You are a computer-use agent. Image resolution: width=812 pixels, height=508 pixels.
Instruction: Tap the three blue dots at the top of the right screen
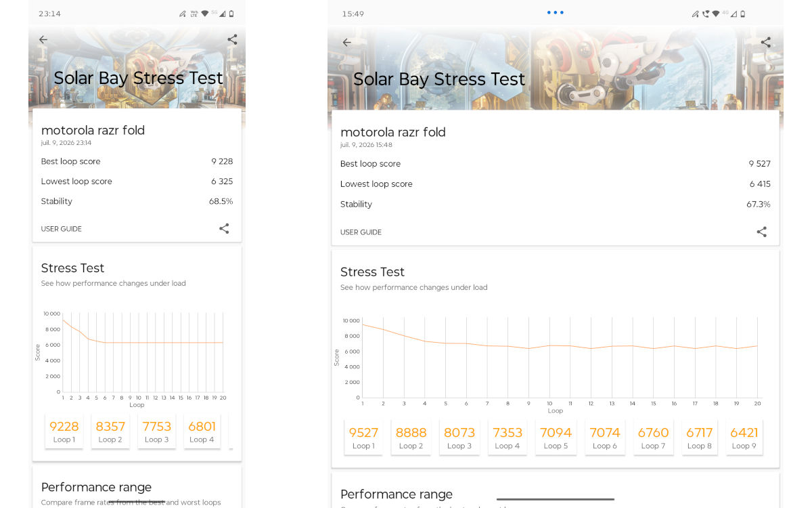point(555,12)
